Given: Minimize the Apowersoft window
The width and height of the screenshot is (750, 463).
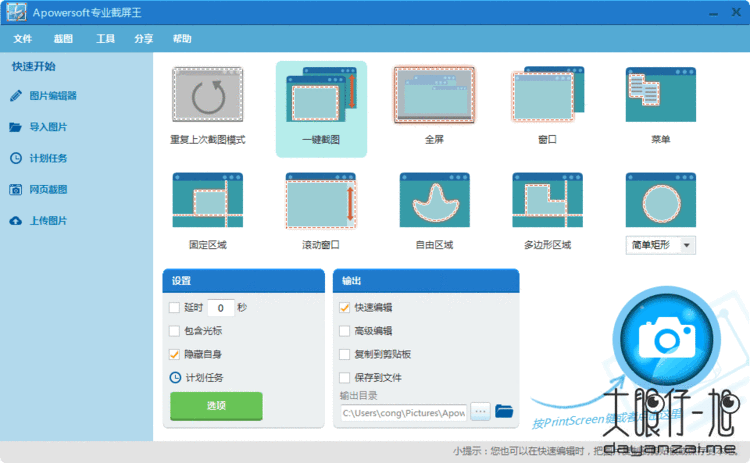Looking at the screenshot, I should click(713, 14).
